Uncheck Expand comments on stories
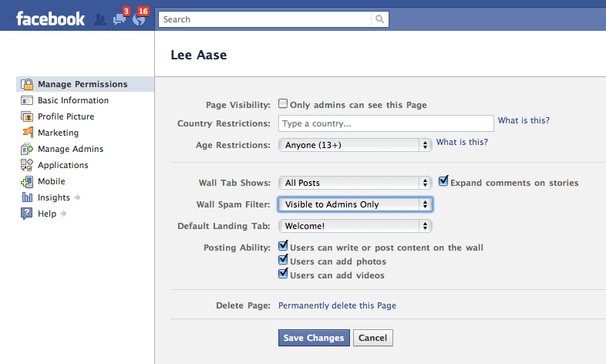606x364 pixels. pyautogui.click(x=443, y=182)
